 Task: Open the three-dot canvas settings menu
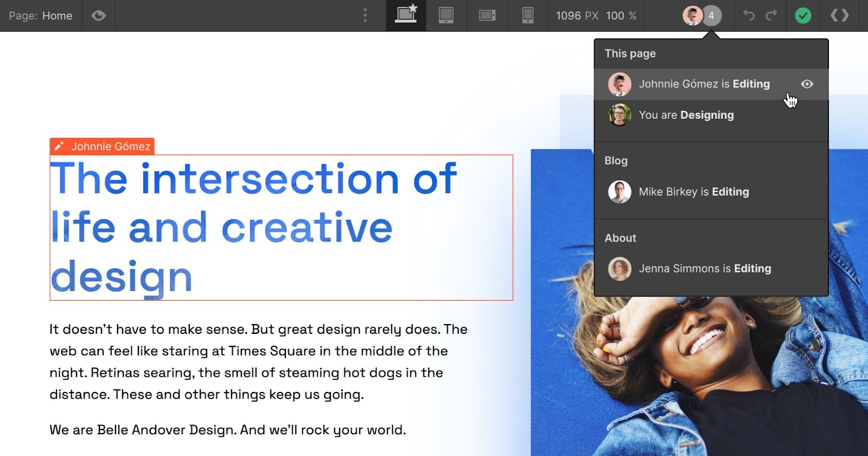pos(365,15)
